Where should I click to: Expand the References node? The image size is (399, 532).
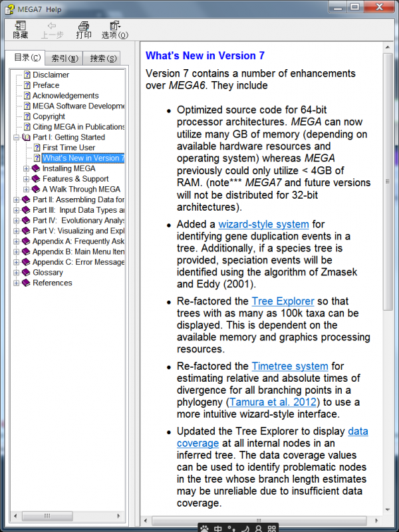click(16, 283)
